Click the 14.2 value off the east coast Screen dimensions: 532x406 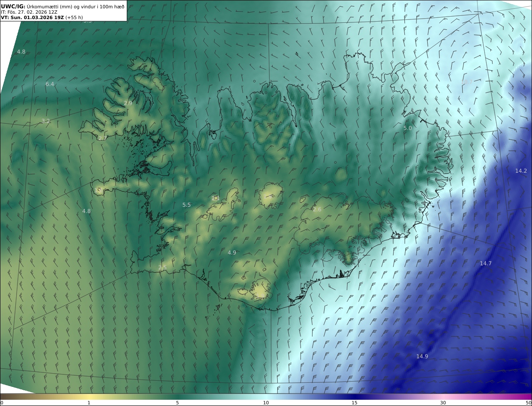point(521,171)
